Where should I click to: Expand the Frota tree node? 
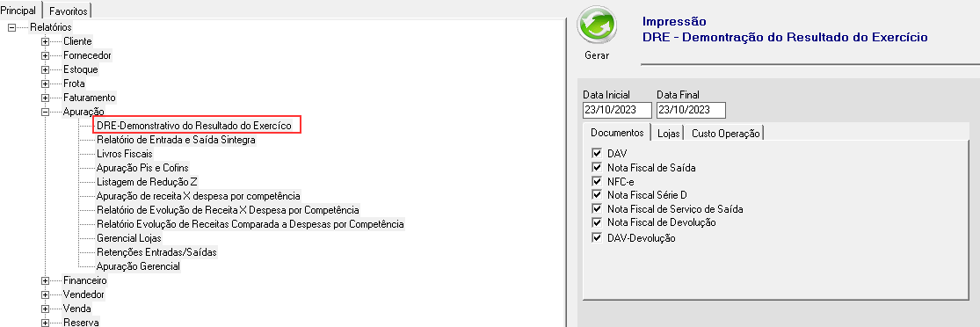coord(45,84)
